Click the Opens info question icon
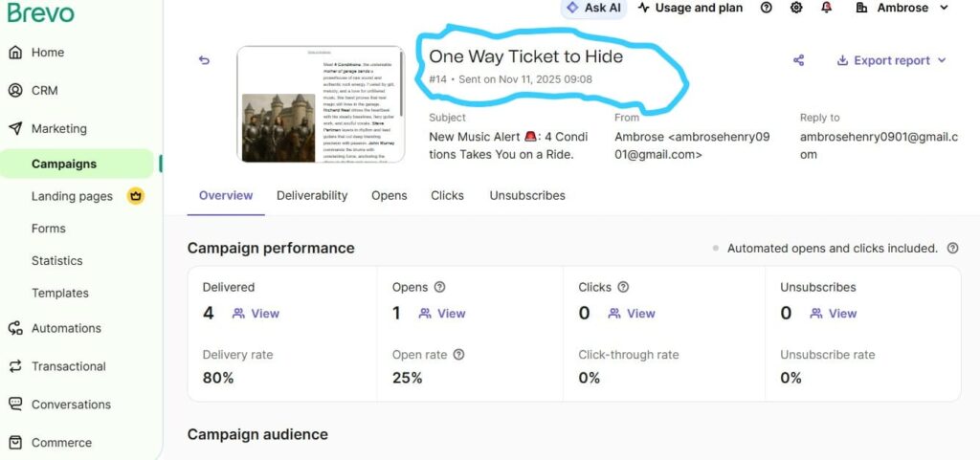Image resolution: width=980 pixels, height=460 pixels. 439,287
